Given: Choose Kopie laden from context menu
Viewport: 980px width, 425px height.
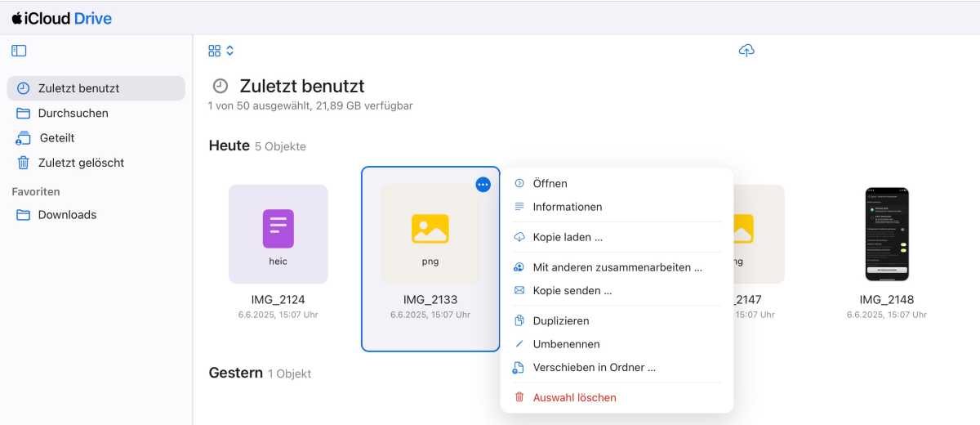Looking at the screenshot, I should click(x=617, y=237).
